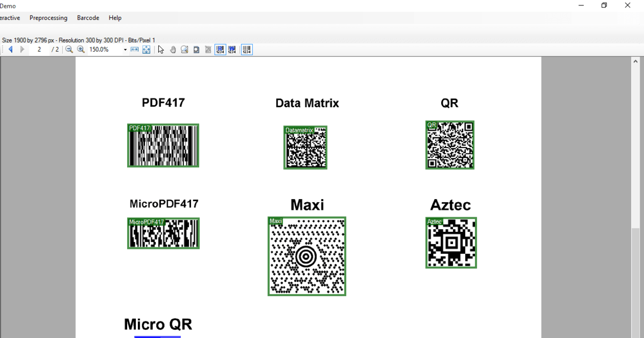This screenshot has height=338, width=644.
Task: Select the arrow pointer tool
Action: [160, 49]
